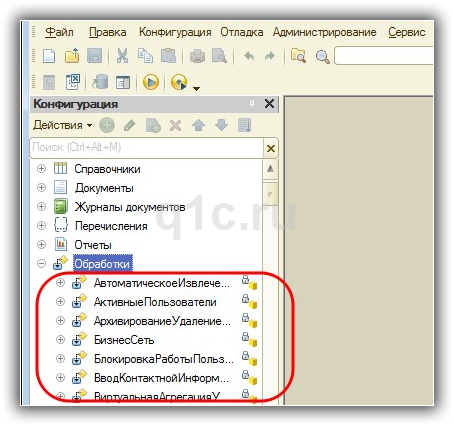Screen dimensions: 454x426
Task: Click the Cut scissors icon
Action: coord(122,56)
